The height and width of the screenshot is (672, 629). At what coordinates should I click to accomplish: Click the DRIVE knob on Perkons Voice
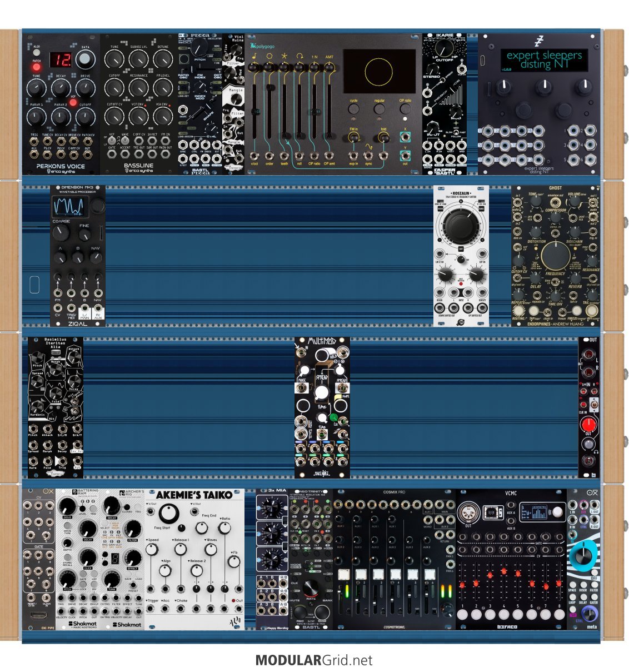(x=85, y=88)
